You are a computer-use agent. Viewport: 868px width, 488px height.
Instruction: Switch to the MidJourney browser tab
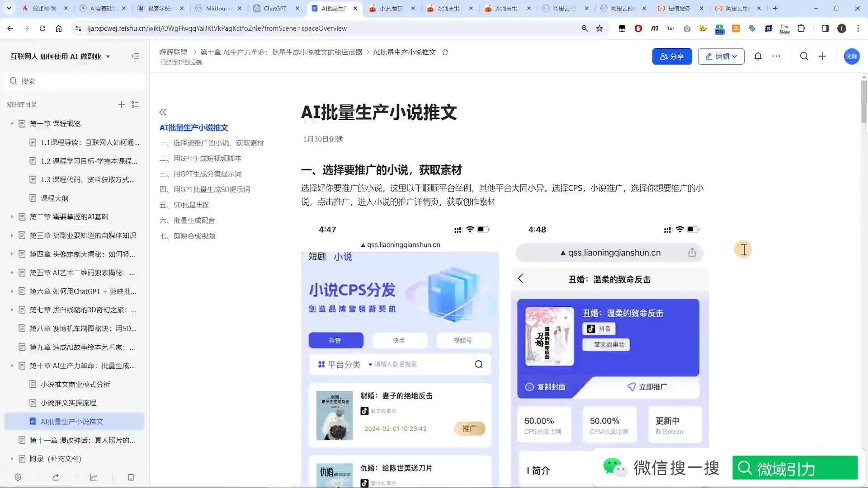point(218,8)
